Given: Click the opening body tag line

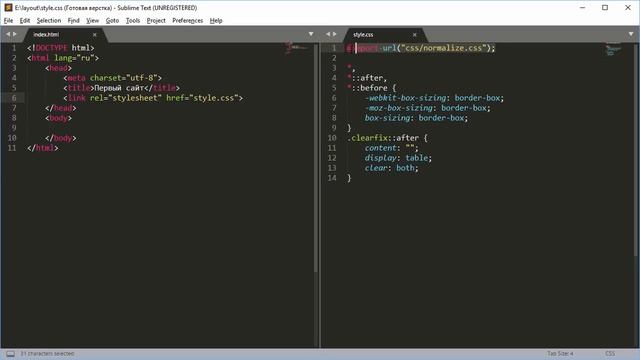Looking at the screenshot, I should click(58, 118).
